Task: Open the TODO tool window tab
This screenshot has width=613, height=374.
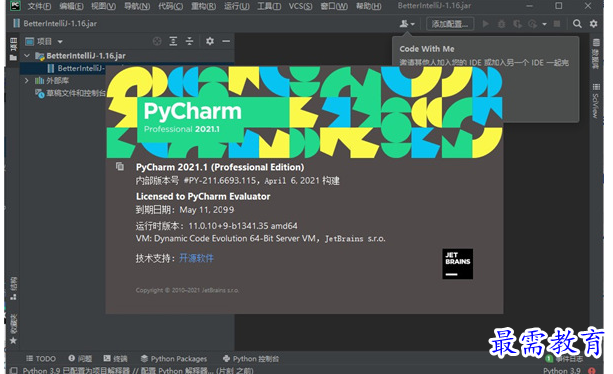Action: tap(41, 358)
